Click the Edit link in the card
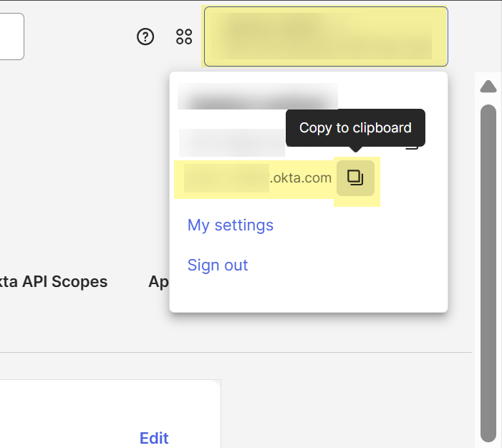 (x=154, y=438)
